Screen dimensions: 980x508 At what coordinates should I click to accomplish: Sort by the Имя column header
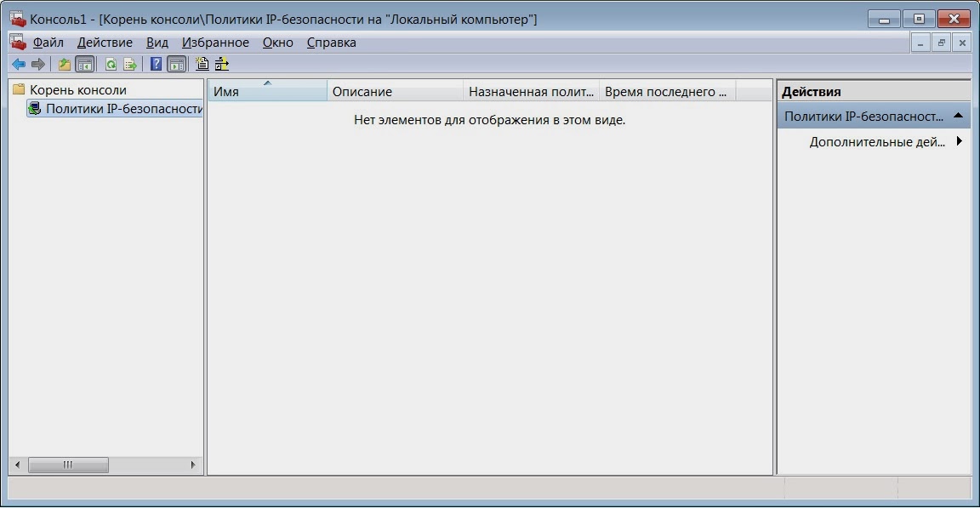coord(267,91)
